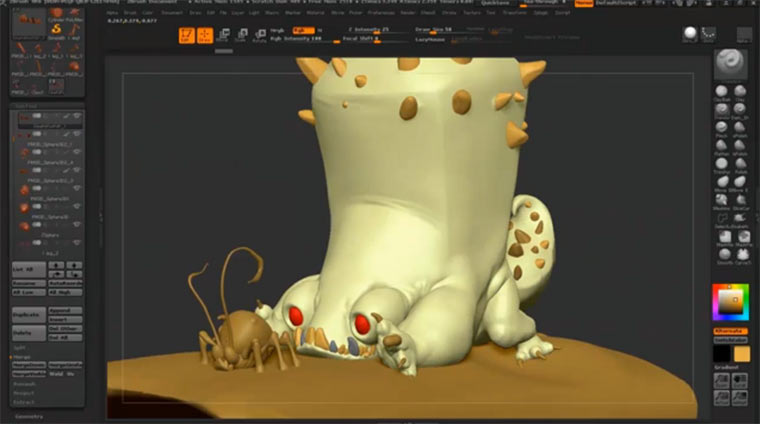760x424 pixels.
Task: Collapse the Merge section
Action: pos(21,357)
